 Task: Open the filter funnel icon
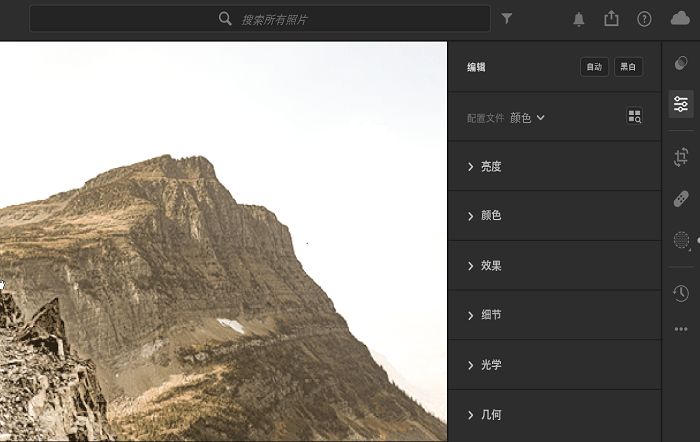[507, 18]
